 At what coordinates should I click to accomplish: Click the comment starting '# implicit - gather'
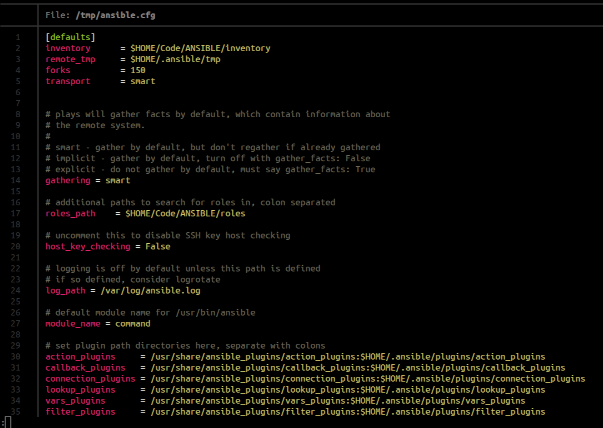click(x=208, y=158)
